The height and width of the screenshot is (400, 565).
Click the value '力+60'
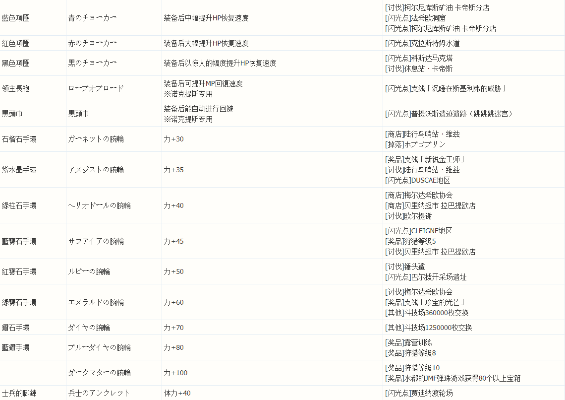point(174,302)
